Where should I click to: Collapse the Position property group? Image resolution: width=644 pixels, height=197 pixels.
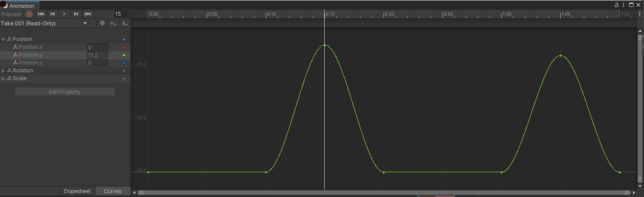[x=3, y=39]
